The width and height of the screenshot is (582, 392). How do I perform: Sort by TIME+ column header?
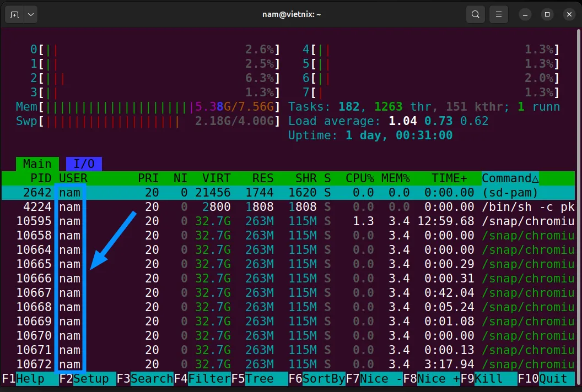449,178
